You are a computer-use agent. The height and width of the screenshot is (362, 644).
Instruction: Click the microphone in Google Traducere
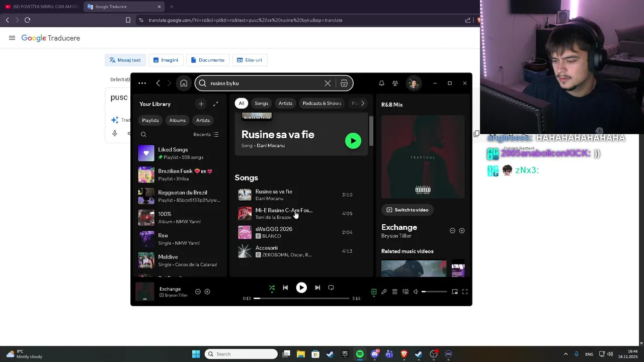click(115, 133)
